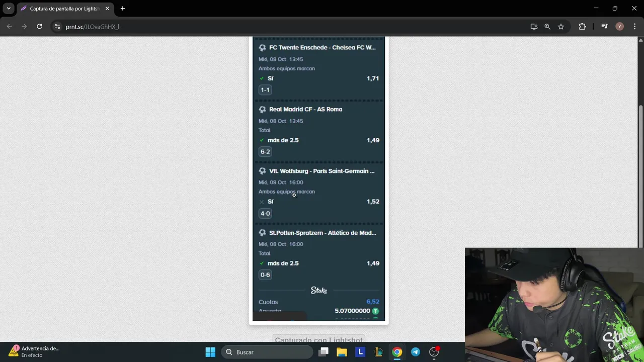644x362 pixels.
Task: Open the Chrome extensions puzzle menu
Action: click(x=582, y=27)
